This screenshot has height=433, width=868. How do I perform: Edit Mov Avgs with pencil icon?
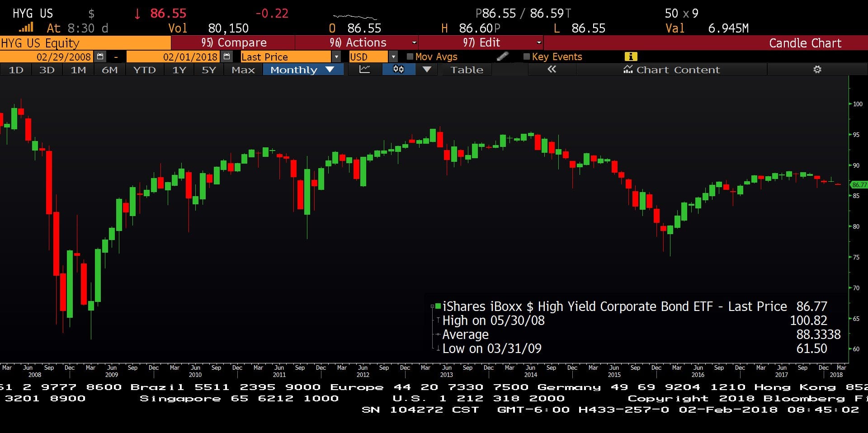(x=502, y=56)
